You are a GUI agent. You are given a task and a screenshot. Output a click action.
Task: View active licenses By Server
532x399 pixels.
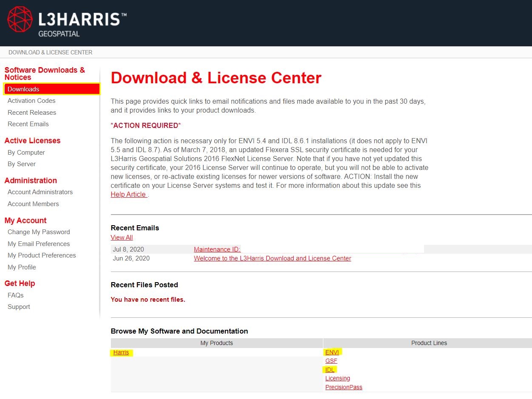pos(22,164)
